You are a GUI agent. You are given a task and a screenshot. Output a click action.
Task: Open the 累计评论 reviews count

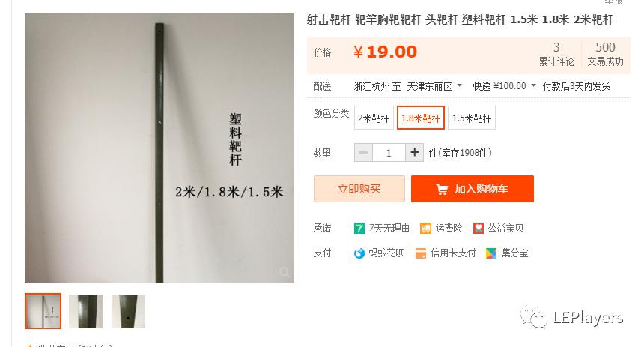pyautogui.click(x=556, y=54)
